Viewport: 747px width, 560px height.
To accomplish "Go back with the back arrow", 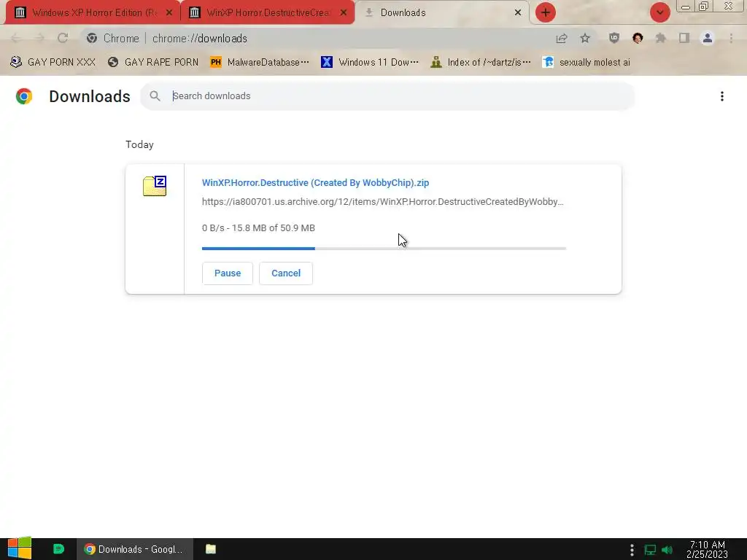I will click(16, 38).
